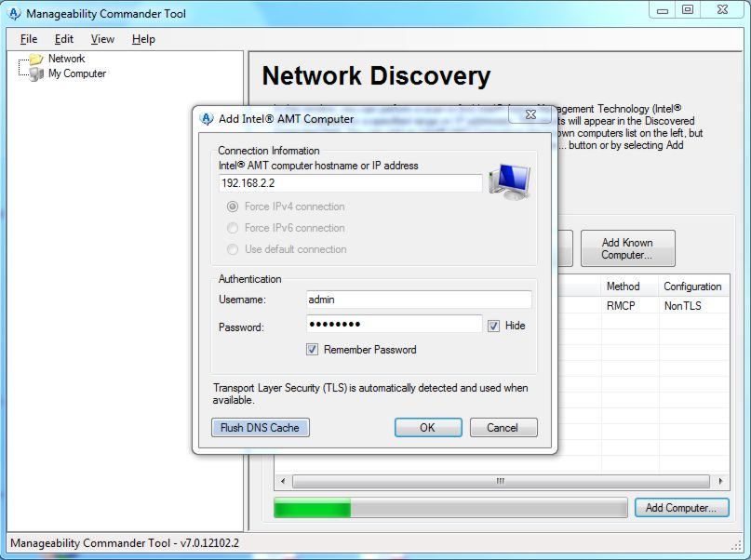Click the Configuration column header

click(693, 287)
